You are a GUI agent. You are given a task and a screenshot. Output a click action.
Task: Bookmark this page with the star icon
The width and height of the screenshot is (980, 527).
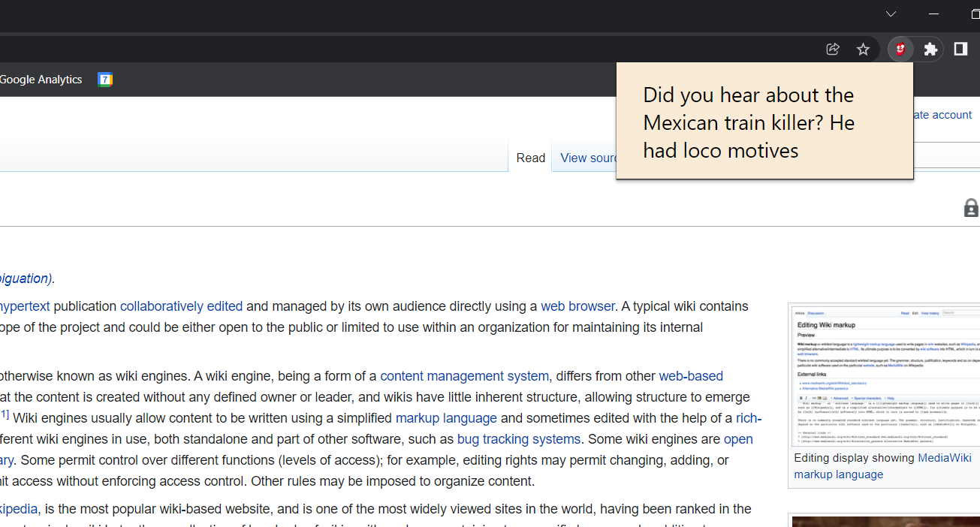pyautogui.click(x=863, y=48)
